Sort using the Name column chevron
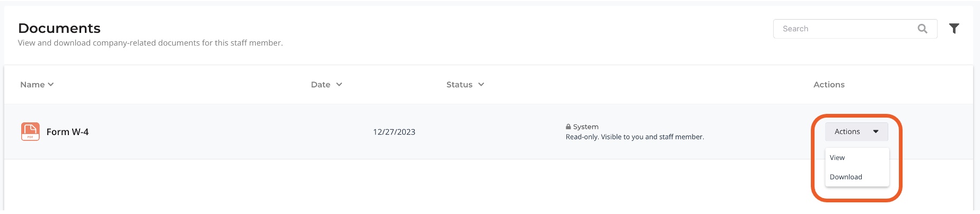The image size is (980, 214). pyautogui.click(x=51, y=84)
